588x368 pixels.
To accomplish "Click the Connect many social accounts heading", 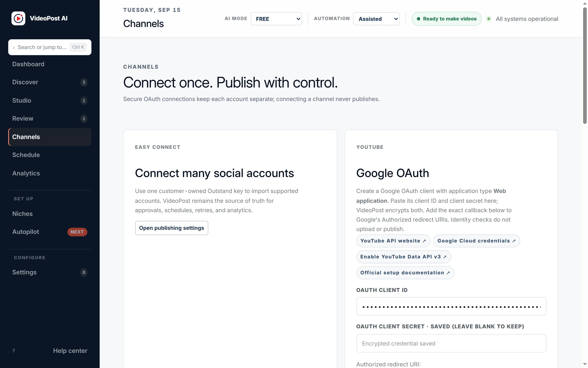I will coord(214,173).
